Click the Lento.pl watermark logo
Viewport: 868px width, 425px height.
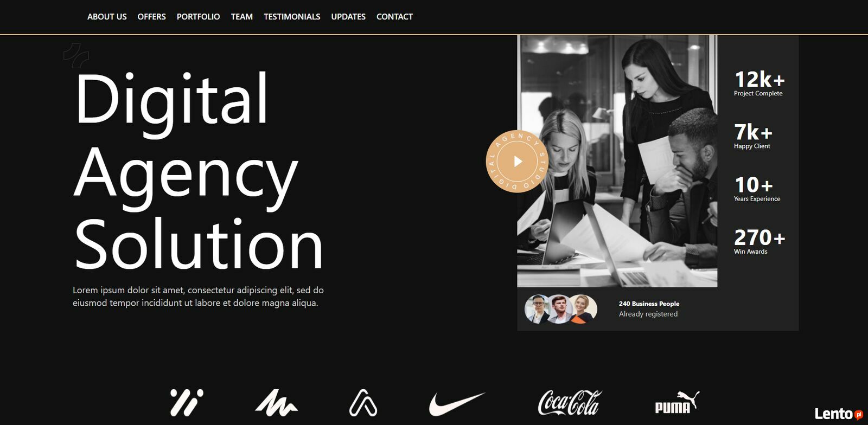click(x=838, y=414)
